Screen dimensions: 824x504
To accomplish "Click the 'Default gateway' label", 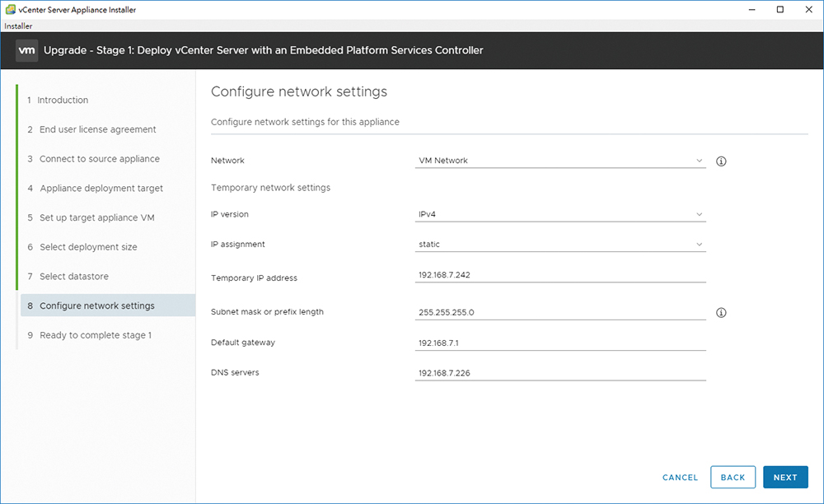I will [x=243, y=343].
